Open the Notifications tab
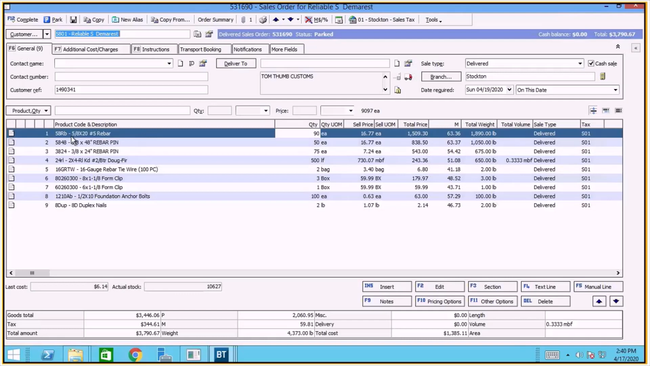The height and width of the screenshot is (366, 650). pos(248,49)
